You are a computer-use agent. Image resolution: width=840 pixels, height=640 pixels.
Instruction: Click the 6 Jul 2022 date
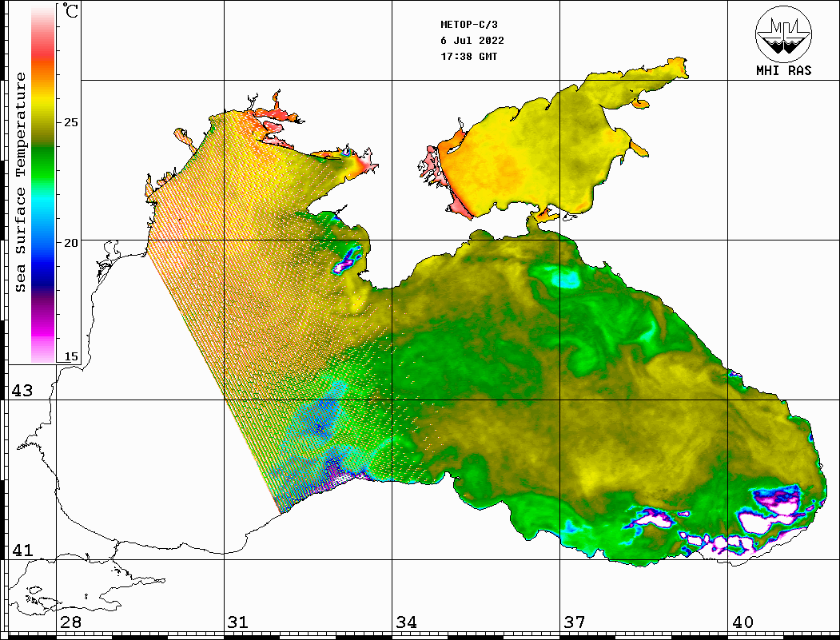click(x=472, y=41)
